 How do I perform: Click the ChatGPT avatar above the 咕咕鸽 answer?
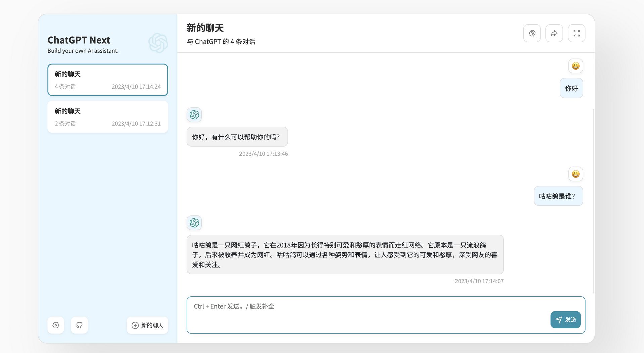(194, 223)
